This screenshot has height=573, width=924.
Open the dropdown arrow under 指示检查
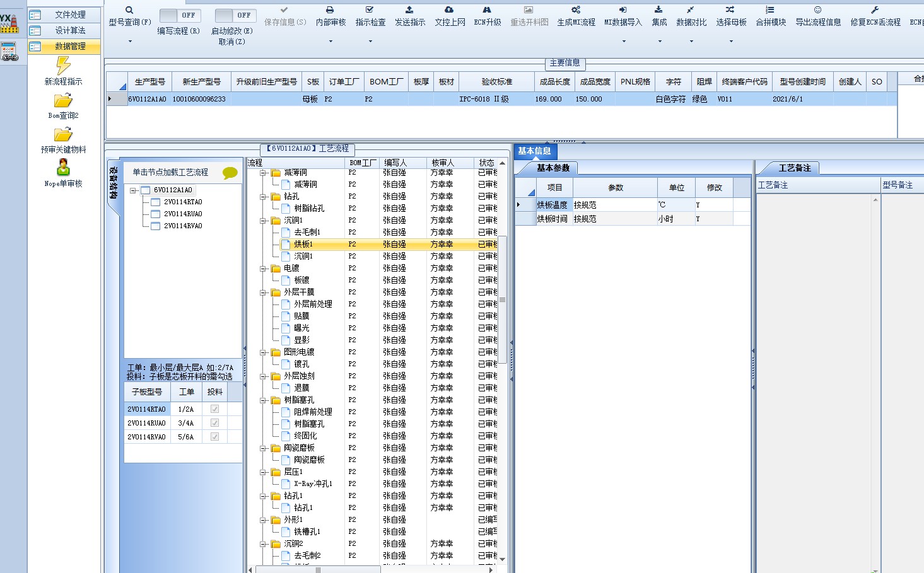(370, 42)
